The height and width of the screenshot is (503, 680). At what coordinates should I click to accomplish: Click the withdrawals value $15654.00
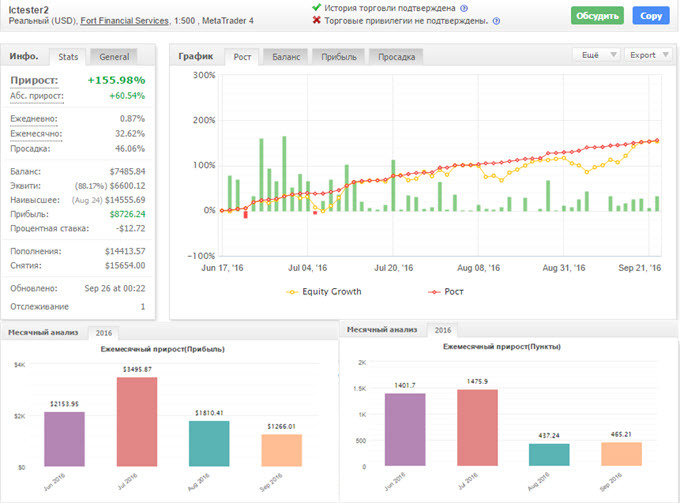pos(125,265)
